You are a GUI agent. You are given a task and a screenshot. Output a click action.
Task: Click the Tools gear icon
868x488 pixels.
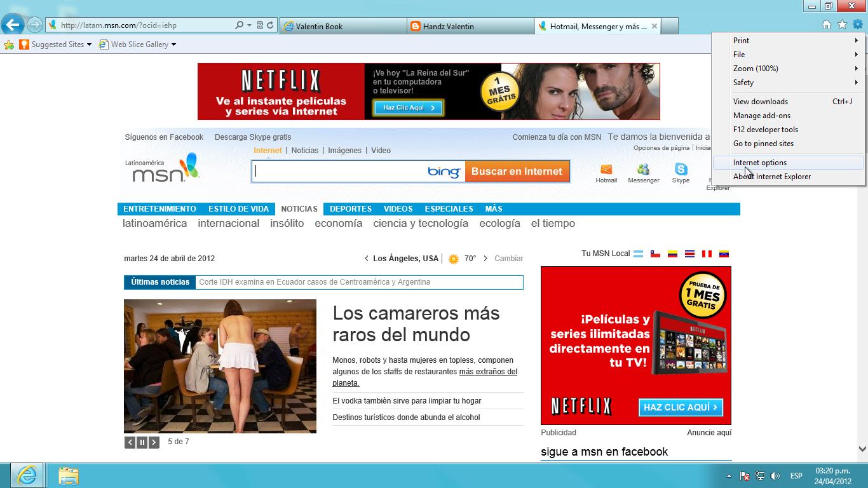click(857, 25)
